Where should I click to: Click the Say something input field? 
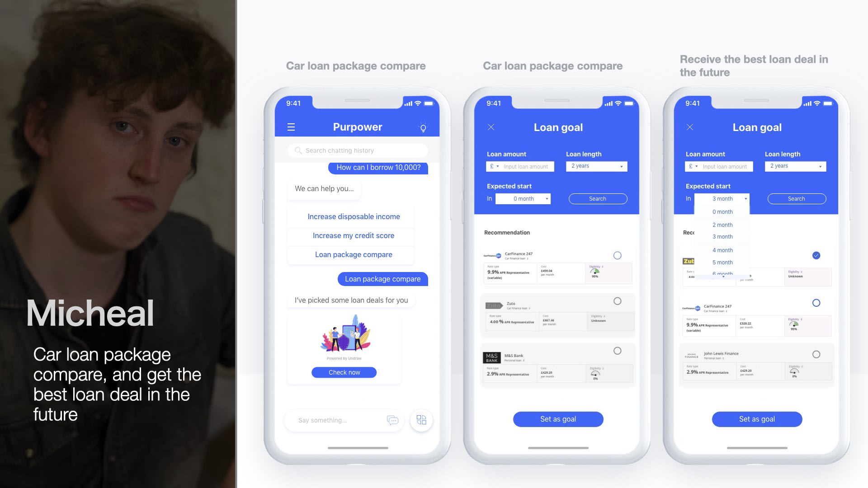click(340, 420)
